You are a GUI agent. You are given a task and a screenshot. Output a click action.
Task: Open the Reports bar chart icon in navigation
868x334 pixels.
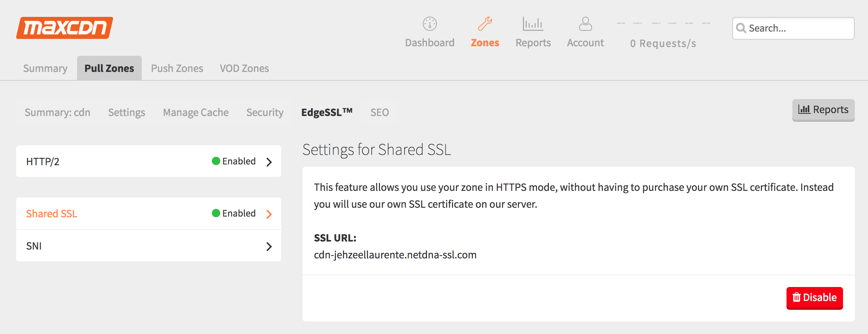(533, 24)
